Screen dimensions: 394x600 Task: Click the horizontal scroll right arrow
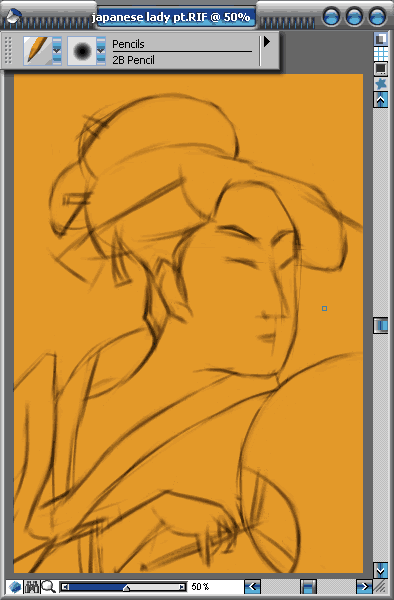pos(364,586)
